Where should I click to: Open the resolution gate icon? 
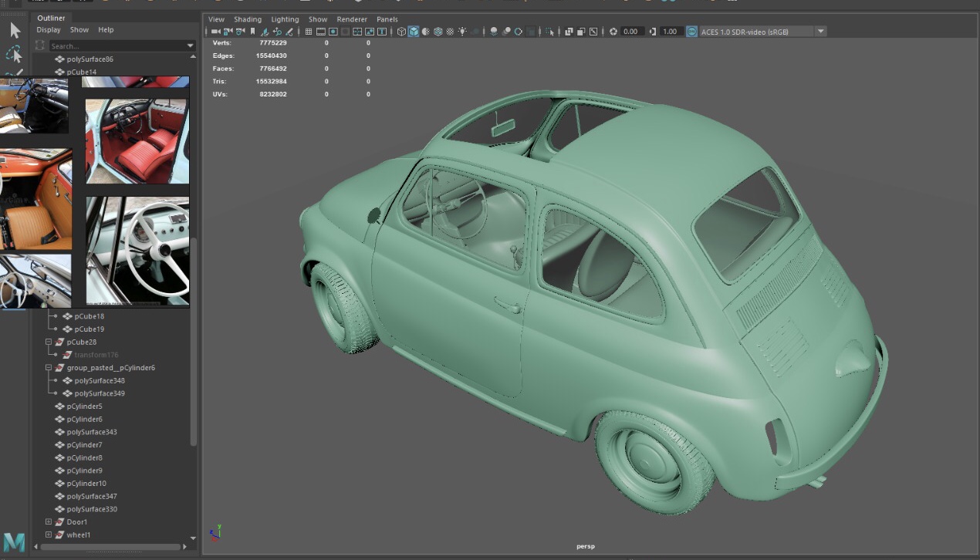[x=333, y=32]
